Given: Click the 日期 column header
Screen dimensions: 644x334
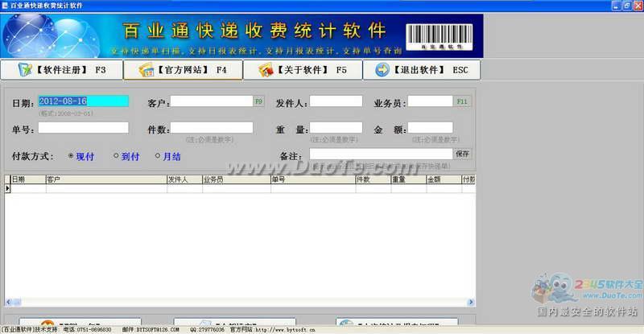Looking at the screenshot, I should point(28,179).
